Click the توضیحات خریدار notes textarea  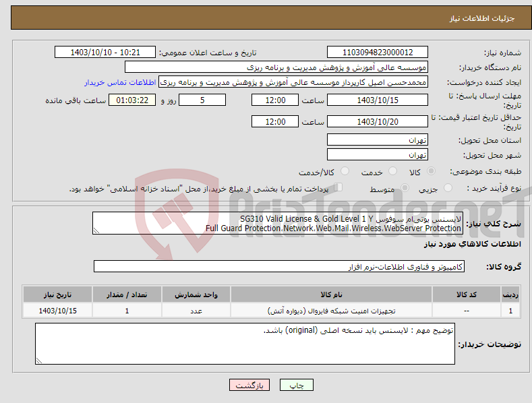[245, 344]
